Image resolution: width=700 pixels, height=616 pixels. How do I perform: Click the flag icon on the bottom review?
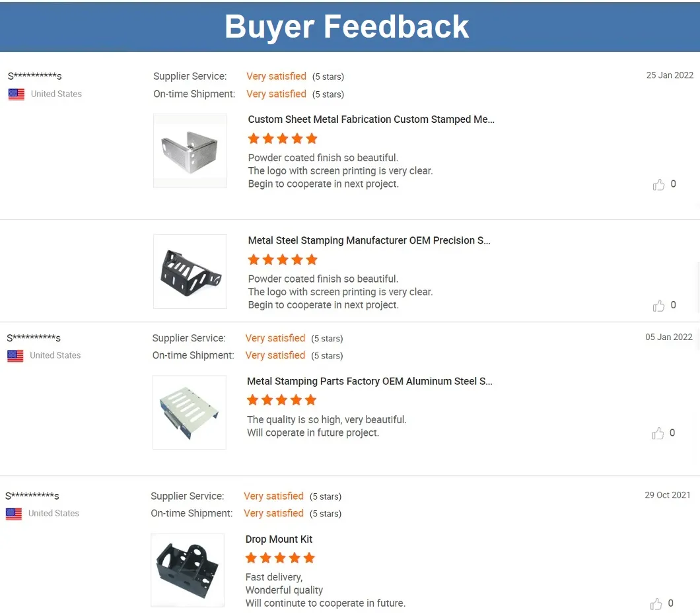14,514
